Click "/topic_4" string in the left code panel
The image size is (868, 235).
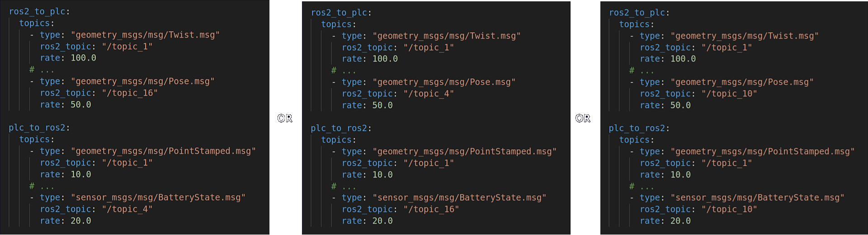click(x=127, y=209)
